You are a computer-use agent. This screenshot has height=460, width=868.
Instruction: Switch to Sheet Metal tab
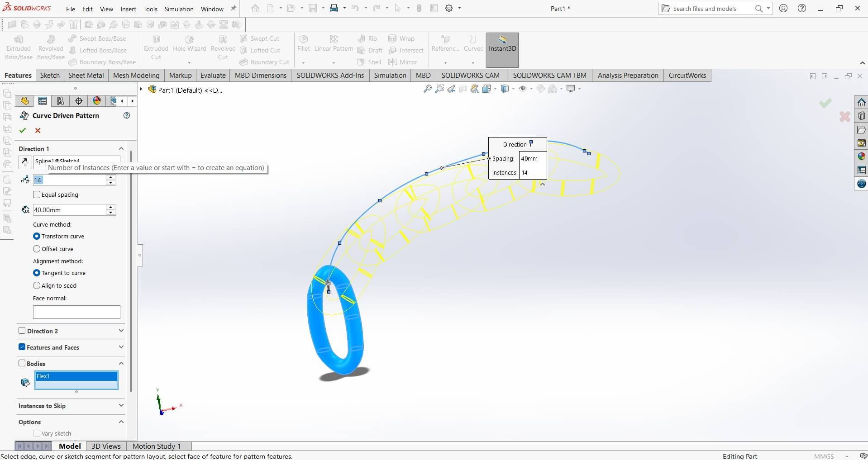pyautogui.click(x=86, y=76)
